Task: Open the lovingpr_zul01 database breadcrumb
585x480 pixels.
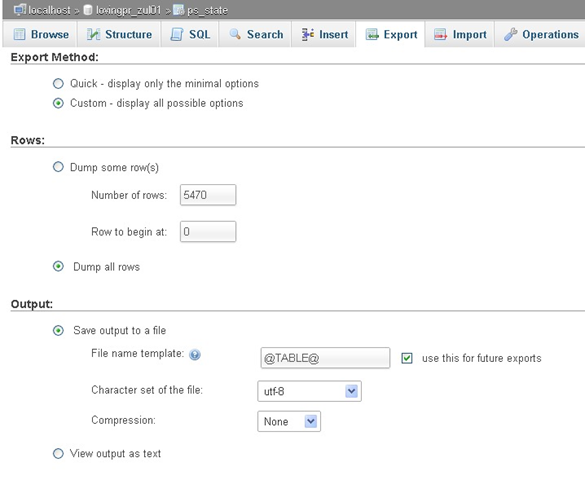Action: pos(128,10)
